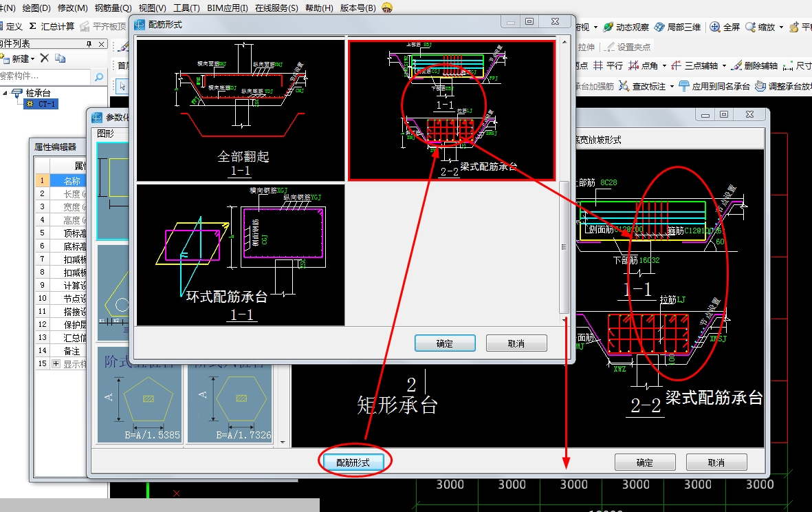Pin the 构件列表 panel

89,44
